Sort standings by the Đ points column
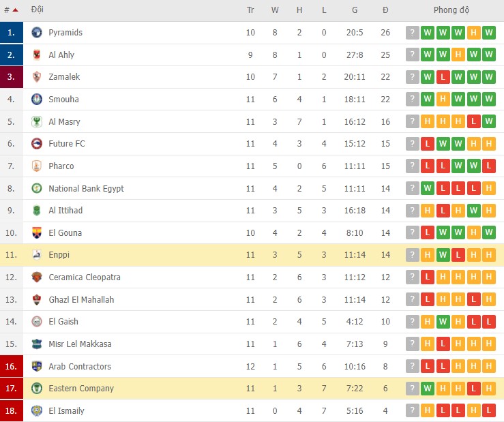The height and width of the screenshot is (422, 504). [x=385, y=10]
